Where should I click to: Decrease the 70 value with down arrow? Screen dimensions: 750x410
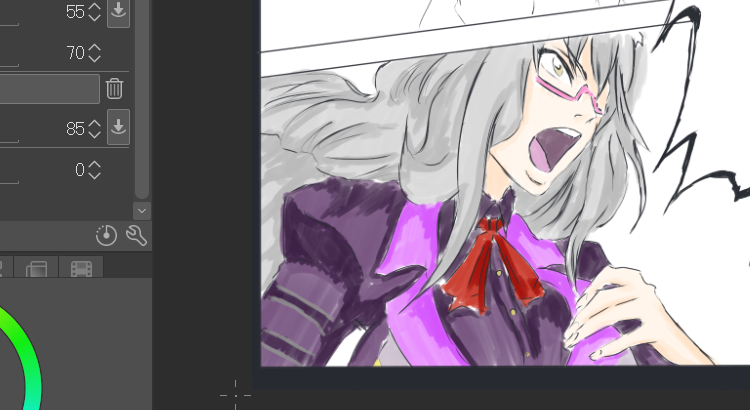pos(95,58)
